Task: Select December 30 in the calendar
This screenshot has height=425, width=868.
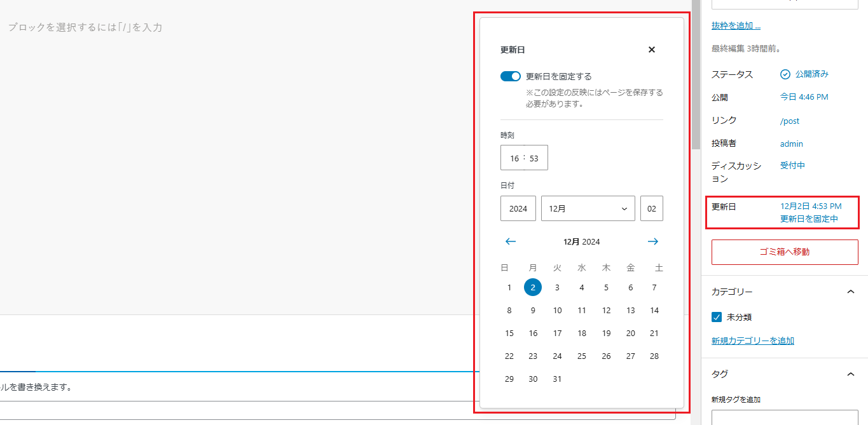Action: pyautogui.click(x=533, y=379)
